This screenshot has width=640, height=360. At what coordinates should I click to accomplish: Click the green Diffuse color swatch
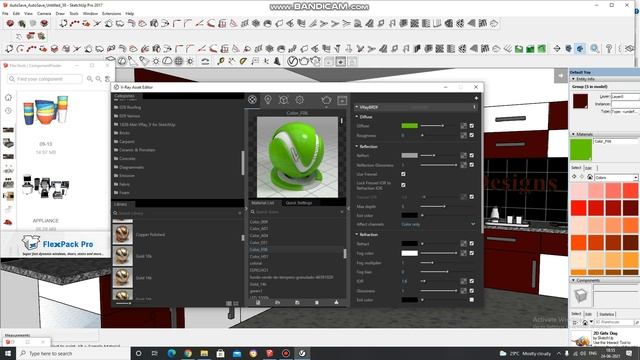(409, 126)
